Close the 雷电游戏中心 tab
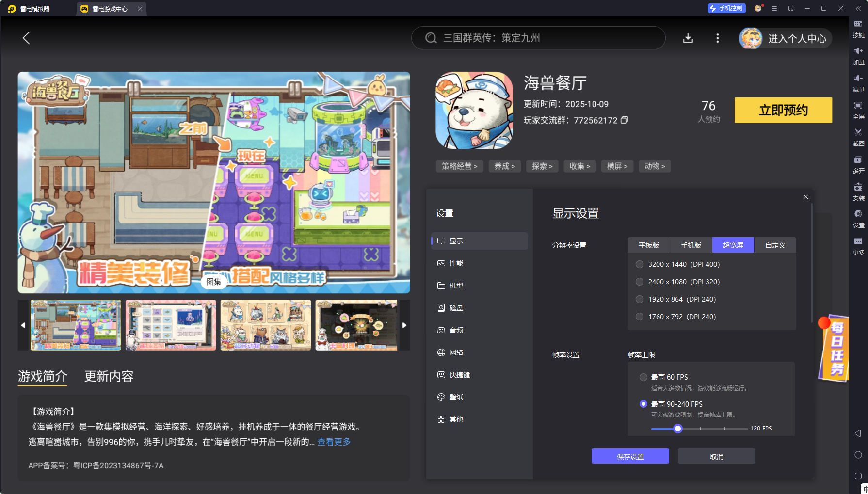868x494 pixels. point(140,9)
